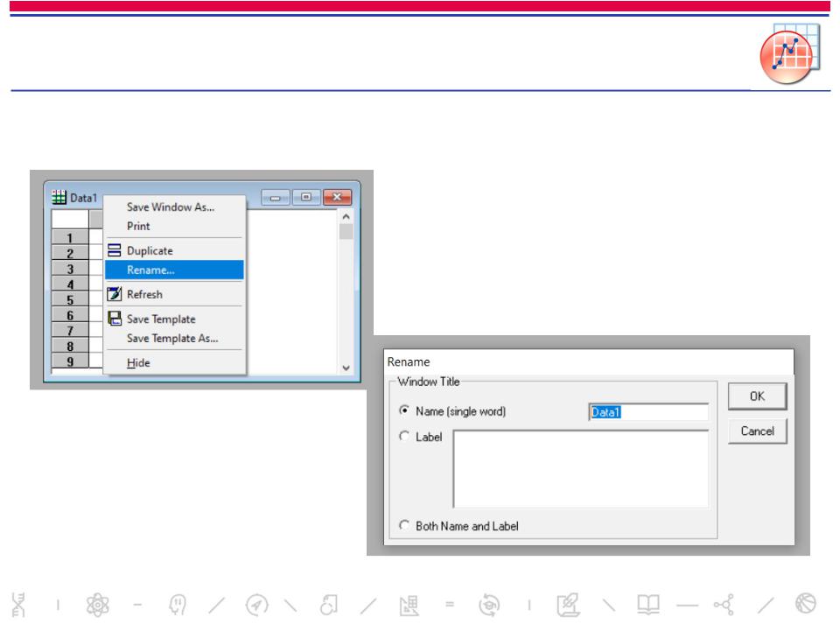Image resolution: width=840 pixels, height=624 pixels.
Task: Click the Window Title group label
Action: pos(429,382)
